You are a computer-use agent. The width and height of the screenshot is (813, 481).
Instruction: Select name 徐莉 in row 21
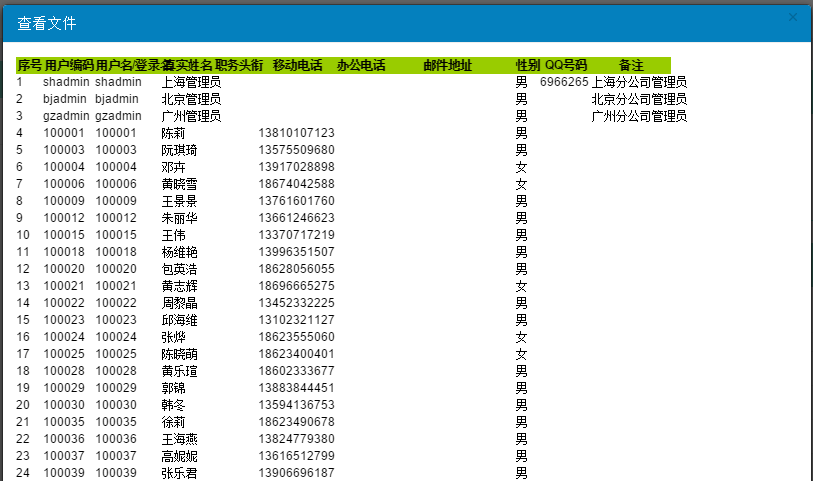173,422
